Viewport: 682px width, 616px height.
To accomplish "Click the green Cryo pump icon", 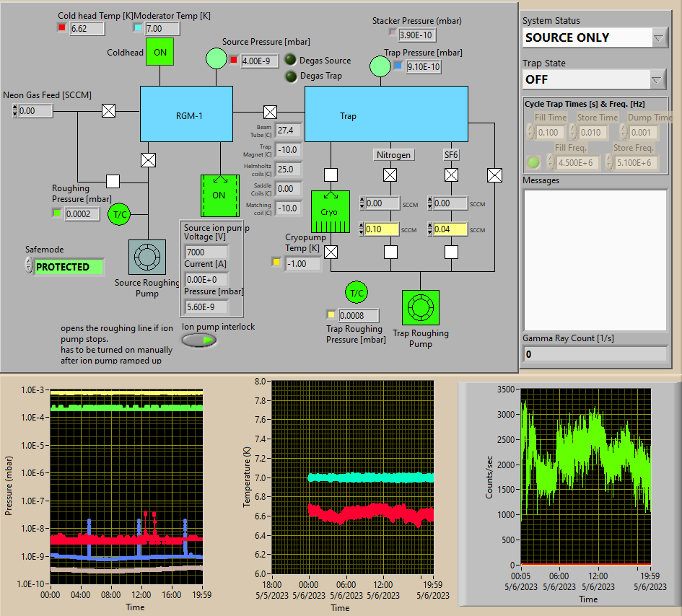I will [x=330, y=212].
